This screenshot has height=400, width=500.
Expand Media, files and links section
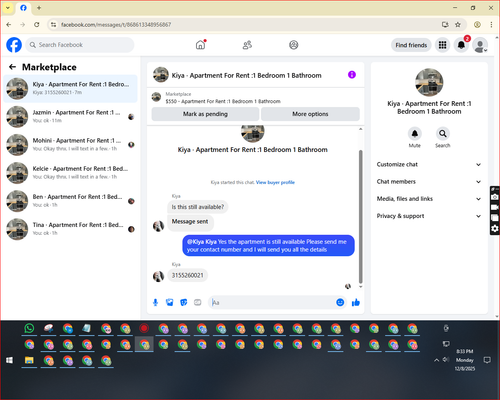(429, 199)
